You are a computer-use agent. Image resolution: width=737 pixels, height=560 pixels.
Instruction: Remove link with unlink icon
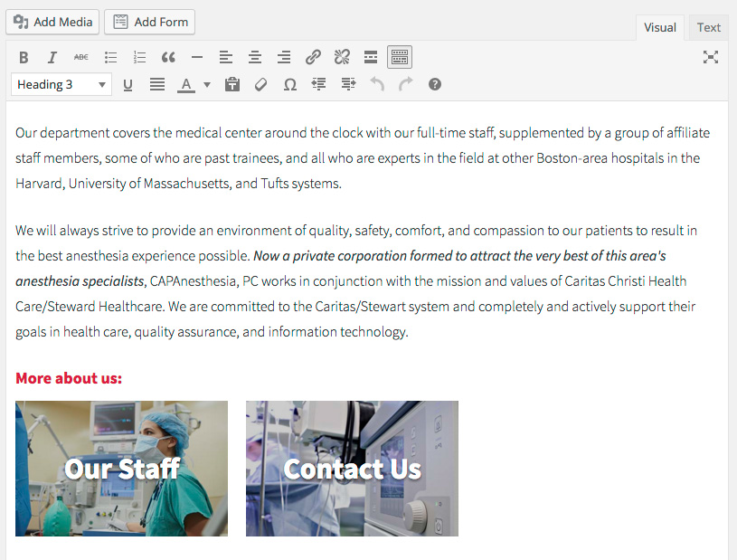(x=342, y=58)
